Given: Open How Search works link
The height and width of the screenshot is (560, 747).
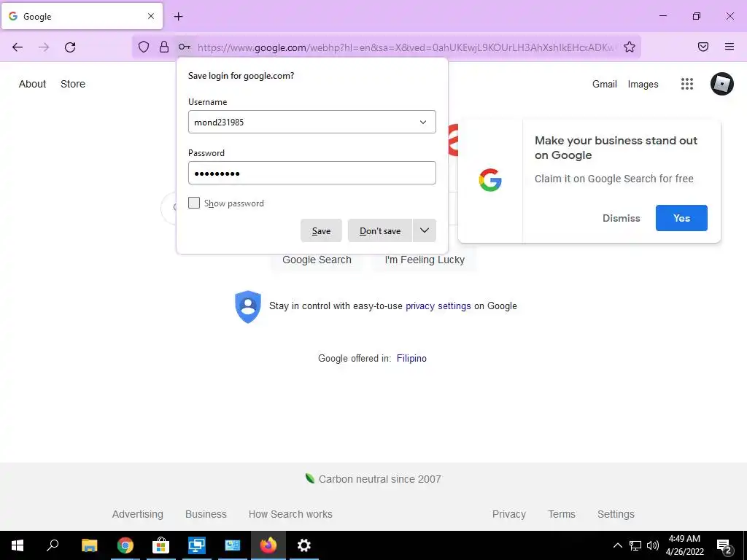Looking at the screenshot, I should tap(290, 514).
